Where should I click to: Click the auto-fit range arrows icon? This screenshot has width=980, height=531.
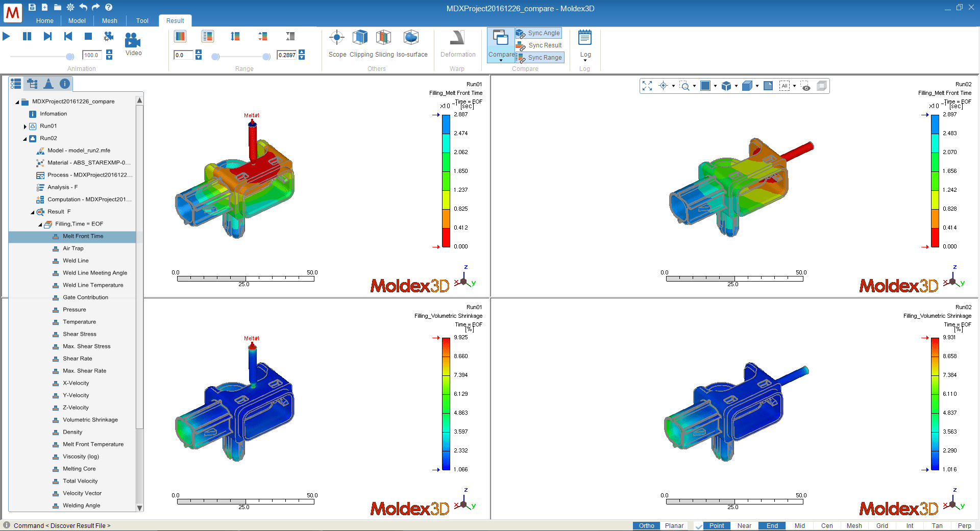coord(235,36)
